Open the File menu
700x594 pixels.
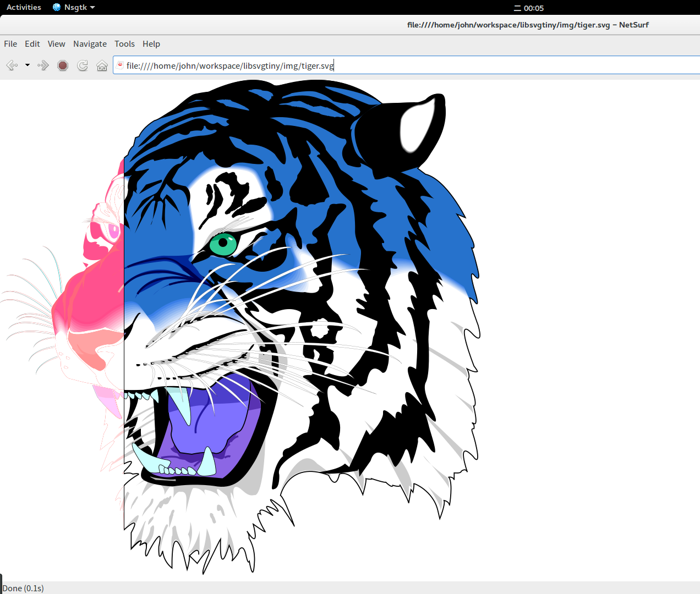coord(10,44)
